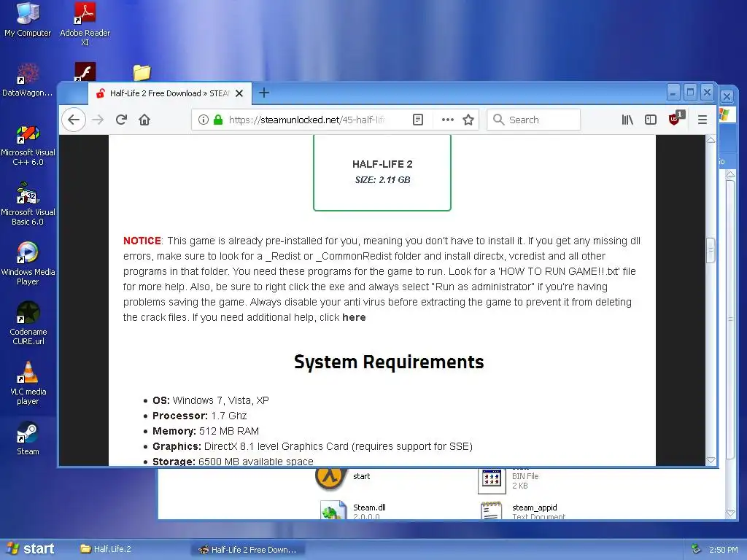
Task: Click the browser scrollbar up arrow
Action: 711,140
